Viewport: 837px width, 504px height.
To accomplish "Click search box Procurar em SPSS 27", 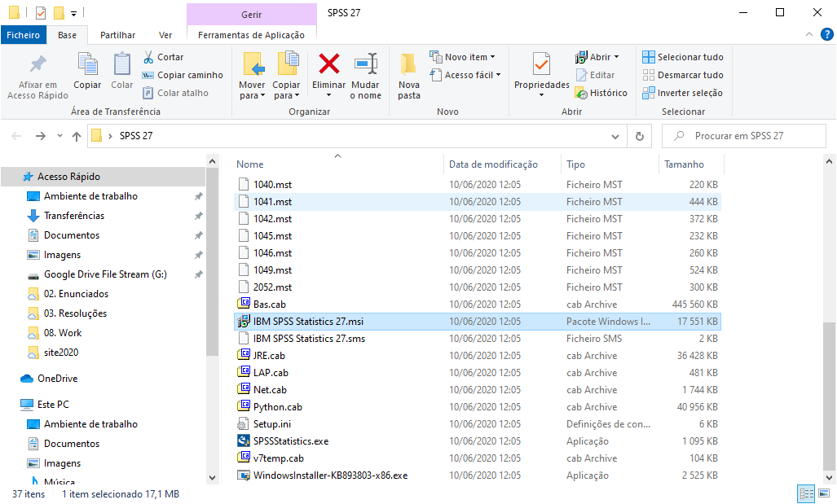I will coord(743,136).
